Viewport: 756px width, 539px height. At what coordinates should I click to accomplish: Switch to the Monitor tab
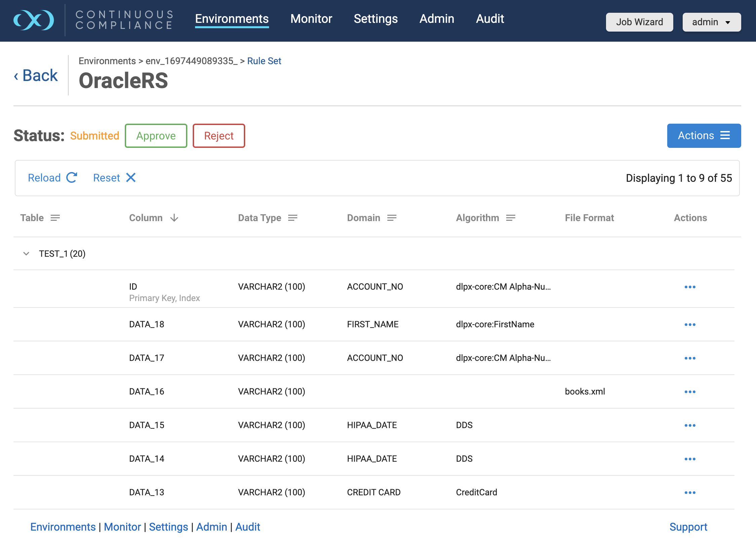coord(311,19)
